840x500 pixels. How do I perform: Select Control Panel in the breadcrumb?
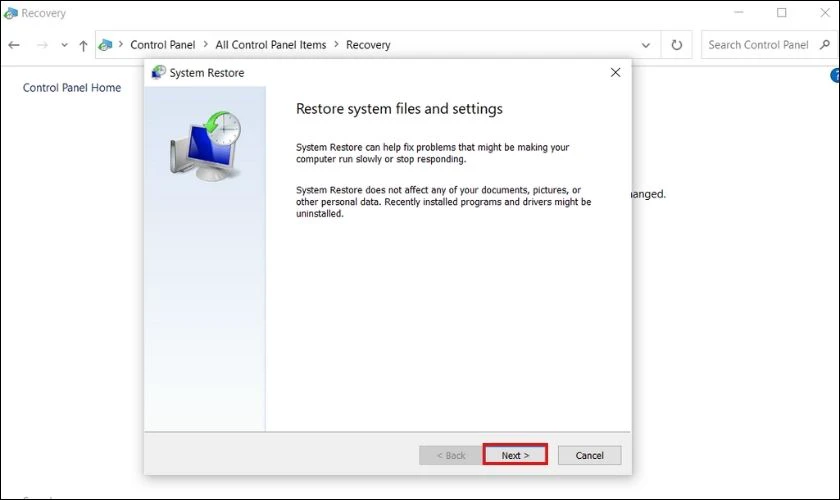[x=162, y=45]
